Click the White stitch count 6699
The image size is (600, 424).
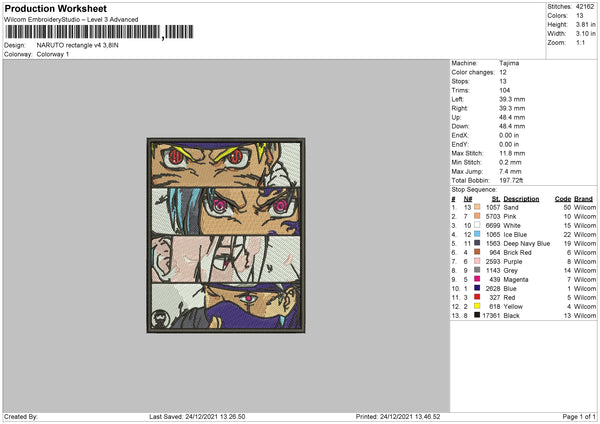pos(493,225)
